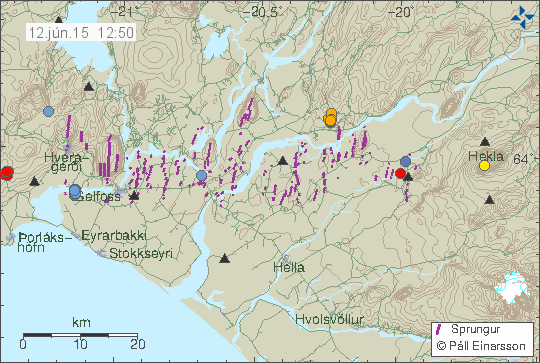Click the blue marker near Selfoss
This screenshot has width=540, height=363.
click(75, 192)
